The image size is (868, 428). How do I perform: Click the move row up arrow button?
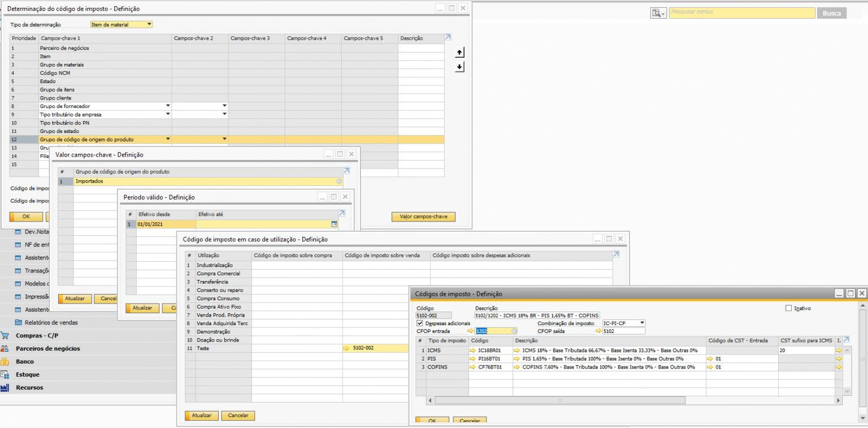pyautogui.click(x=459, y=53)
